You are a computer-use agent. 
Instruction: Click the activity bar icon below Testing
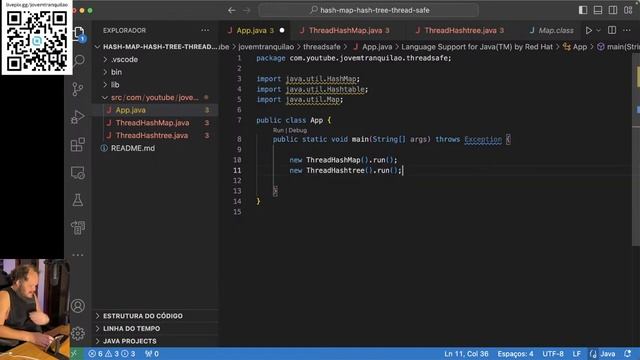(78, 228)
